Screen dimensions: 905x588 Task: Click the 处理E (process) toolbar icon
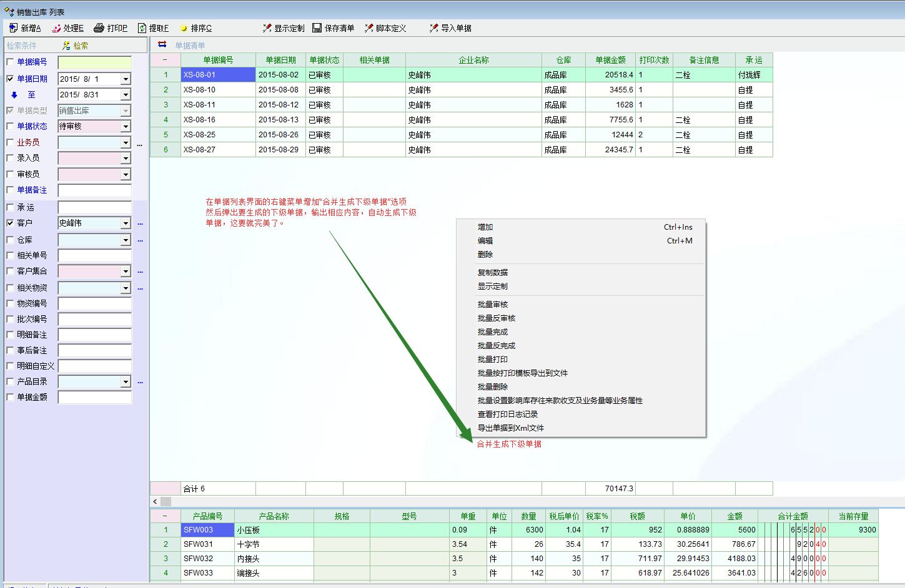(x=56, y=28)
